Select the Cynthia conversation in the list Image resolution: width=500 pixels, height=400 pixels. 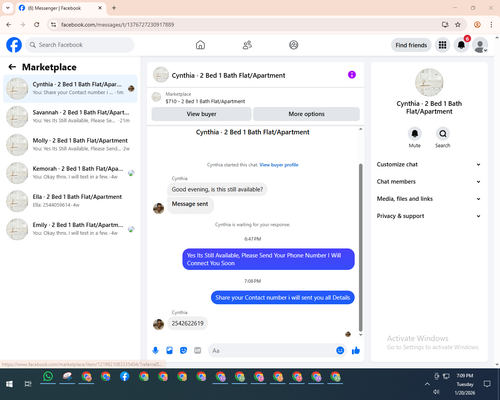70,88
